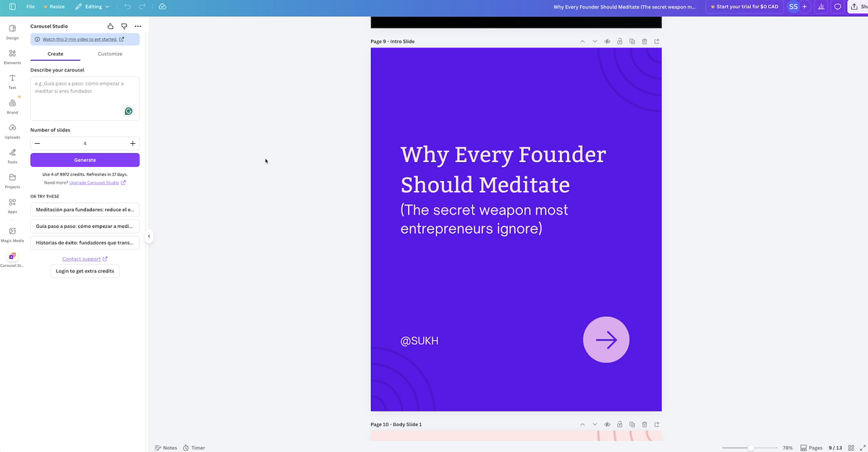Open the Uploads side panel
Image resolution: width=868 pixels, height=452 pixels.
point(12,131)
